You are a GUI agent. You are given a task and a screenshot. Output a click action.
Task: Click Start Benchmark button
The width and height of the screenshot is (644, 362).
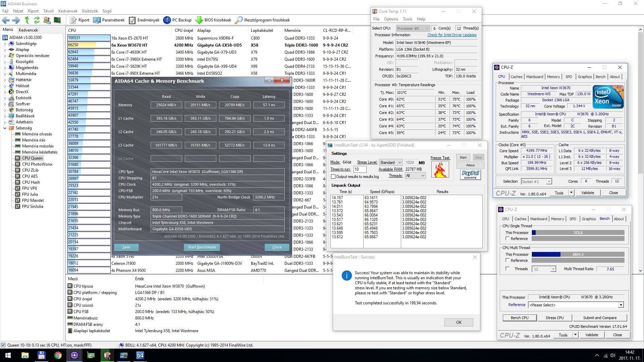[x=202, y=247]
